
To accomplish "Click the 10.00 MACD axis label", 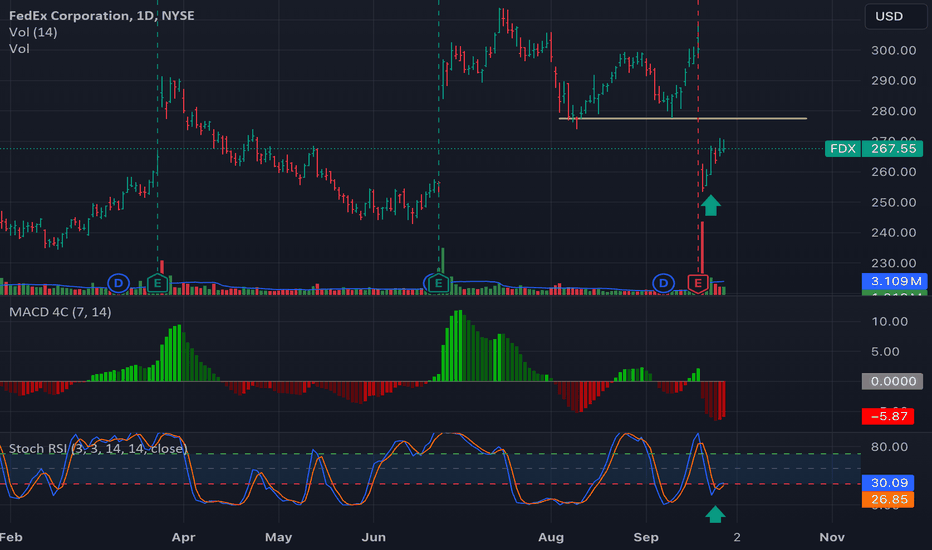I will pos(889,322).
